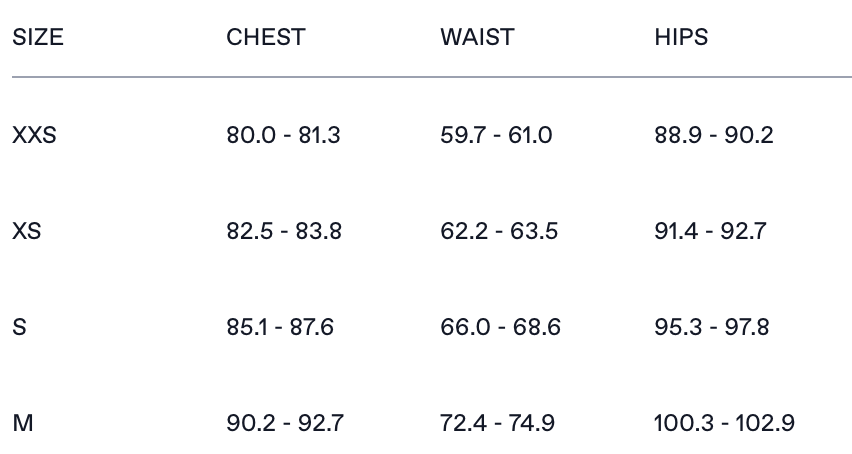Select the XS size row label
The height and width of the screenshot is (454, 852).
point(27,231)
